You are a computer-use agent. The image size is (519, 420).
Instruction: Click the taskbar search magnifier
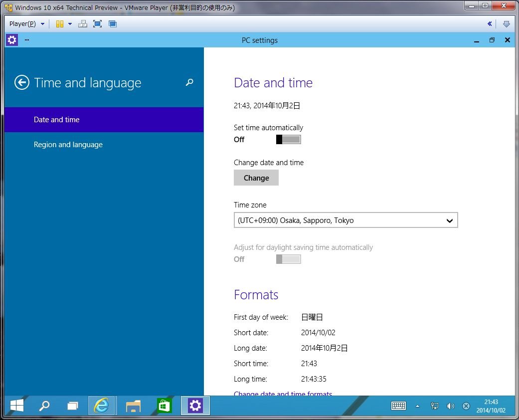[44, 406]
